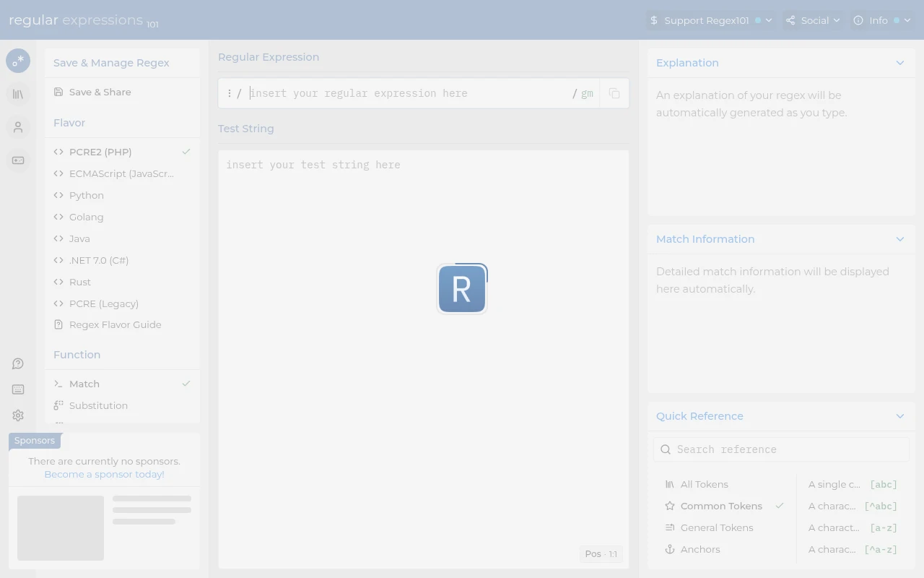Click Save & Share button
The width and height of the screenshot is (924, 578).
pos(100,92)
